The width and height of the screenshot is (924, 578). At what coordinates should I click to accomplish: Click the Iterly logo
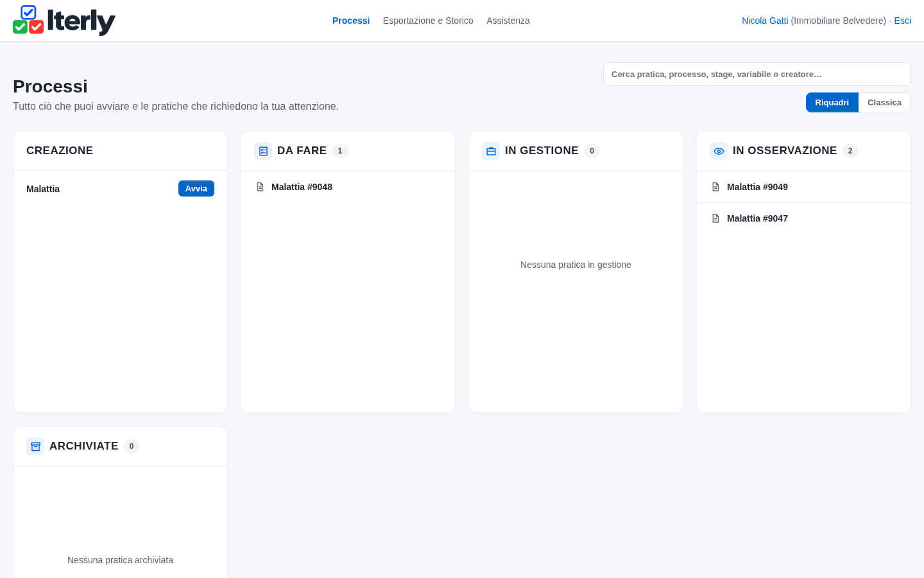[64, 21]
